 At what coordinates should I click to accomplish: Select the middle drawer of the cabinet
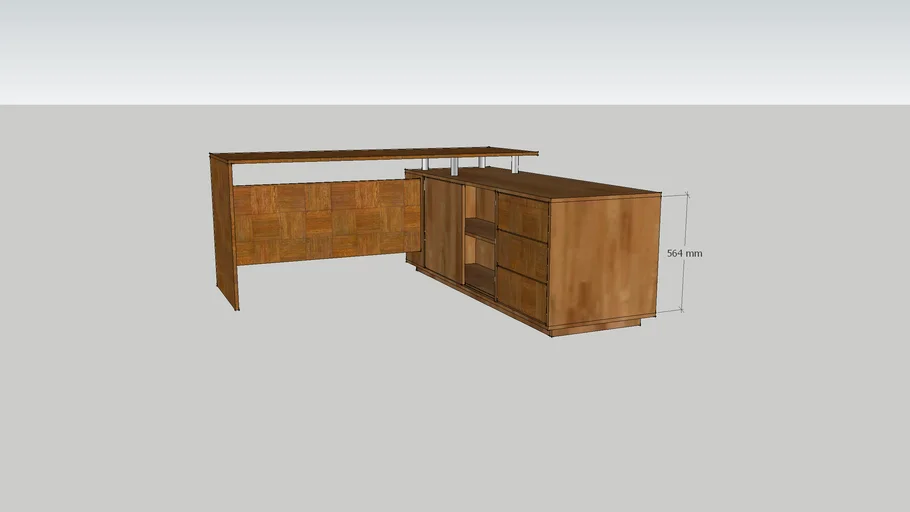[522, 257]
